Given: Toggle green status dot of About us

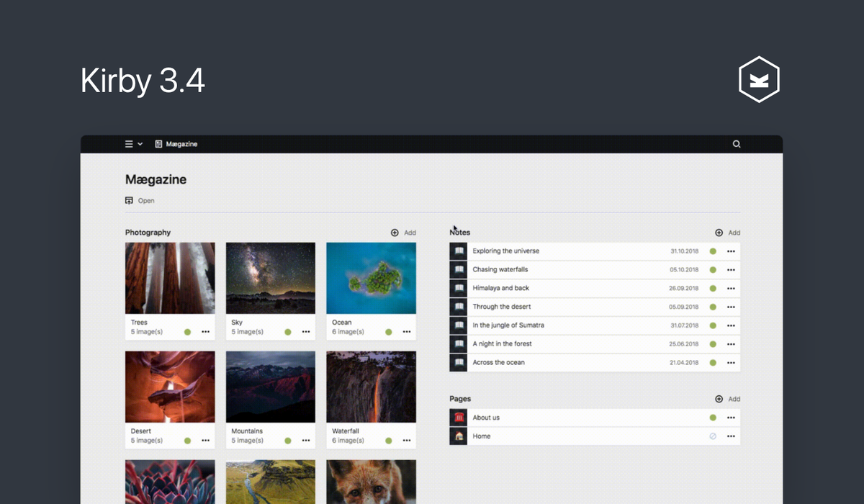Looking at the screenshot, I should pos(713,418).
